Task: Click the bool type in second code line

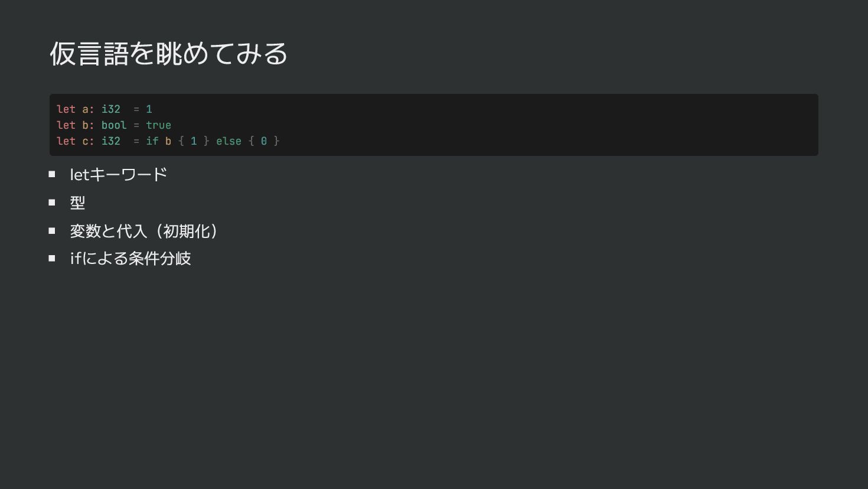Action: click(x=114, y=125)
